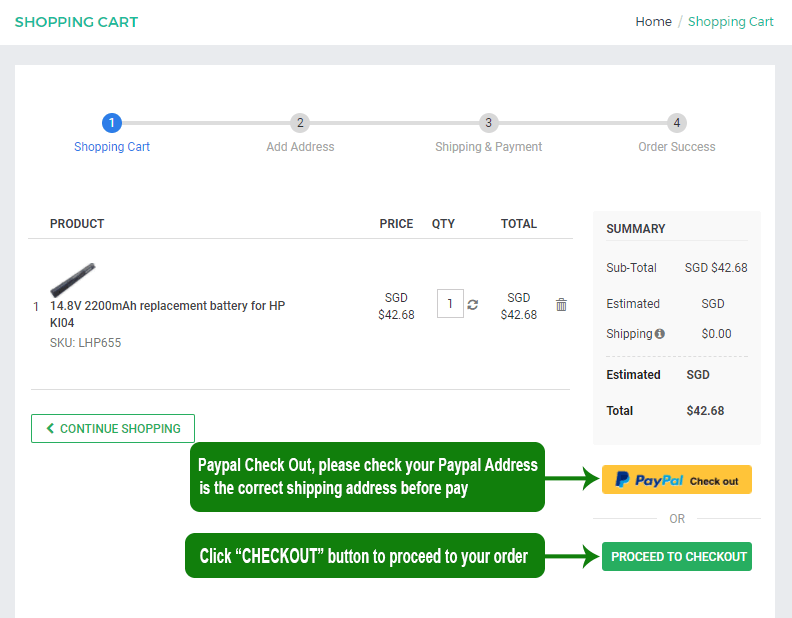
Task: Click the refresh quantity icon
Action: click(473, 305)
